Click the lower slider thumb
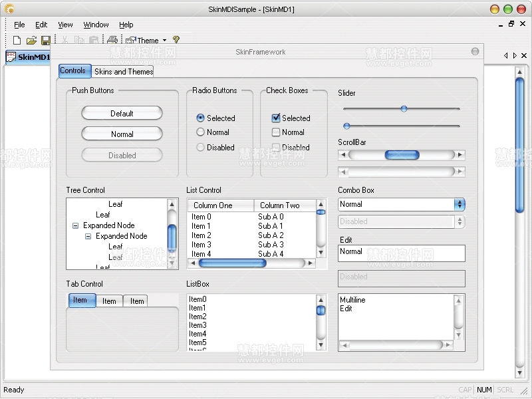Screen dimensions: 532x399 click(346, 126)
